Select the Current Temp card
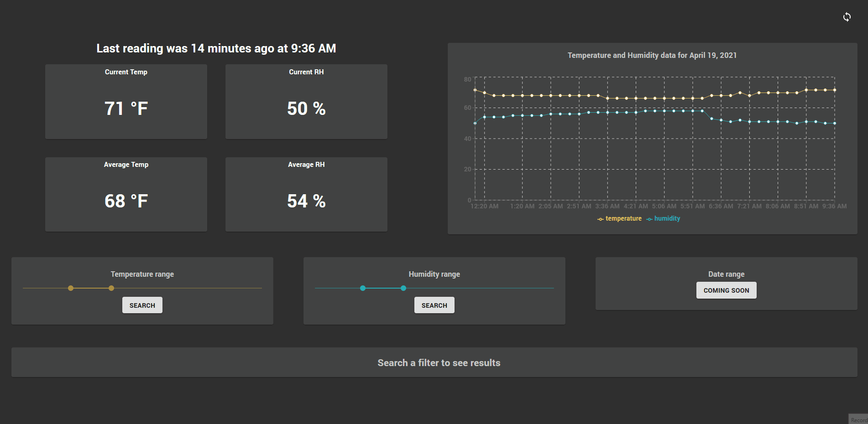This screenshot has width=868, height=424. (x=126, y=102)
